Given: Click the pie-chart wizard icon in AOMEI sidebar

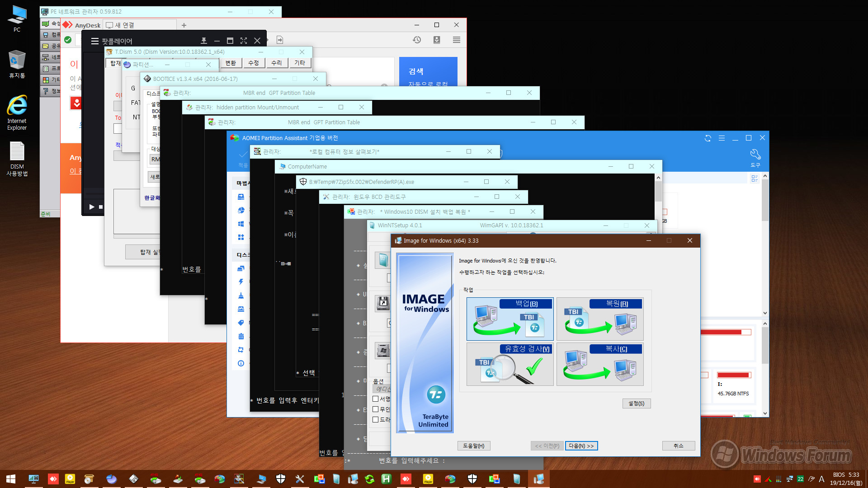Looking at the screenshot, I should point(241,210).
